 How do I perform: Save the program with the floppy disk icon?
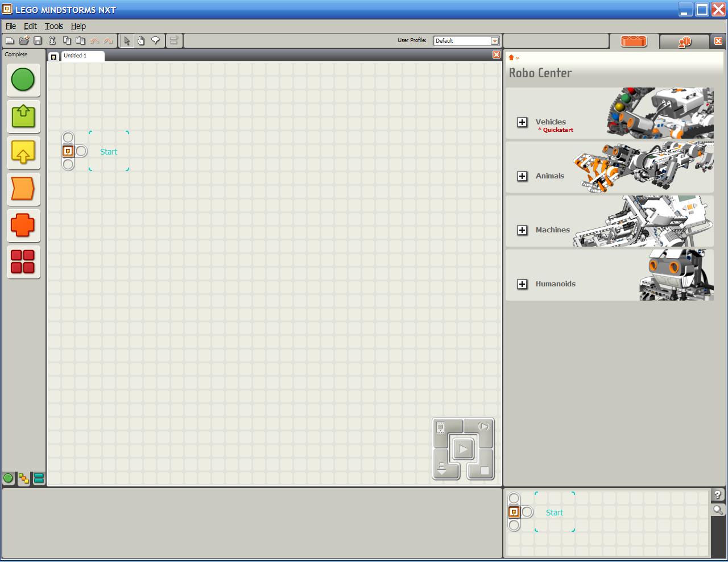[x=38, y=40]
